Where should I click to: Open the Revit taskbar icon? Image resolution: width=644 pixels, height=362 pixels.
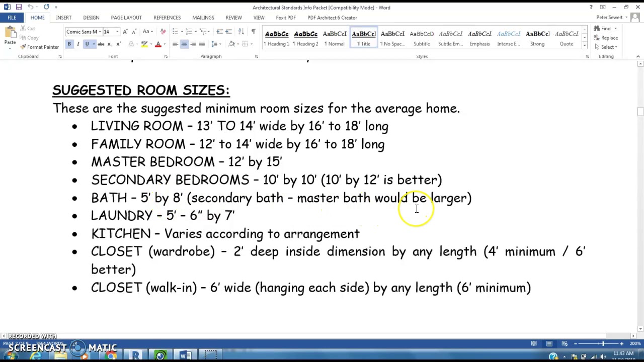point(136,356)
